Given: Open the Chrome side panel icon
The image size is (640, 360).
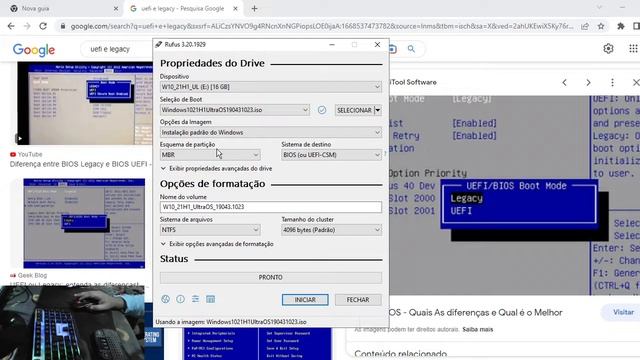Looking at the screenshot, I should click(636, 26).
